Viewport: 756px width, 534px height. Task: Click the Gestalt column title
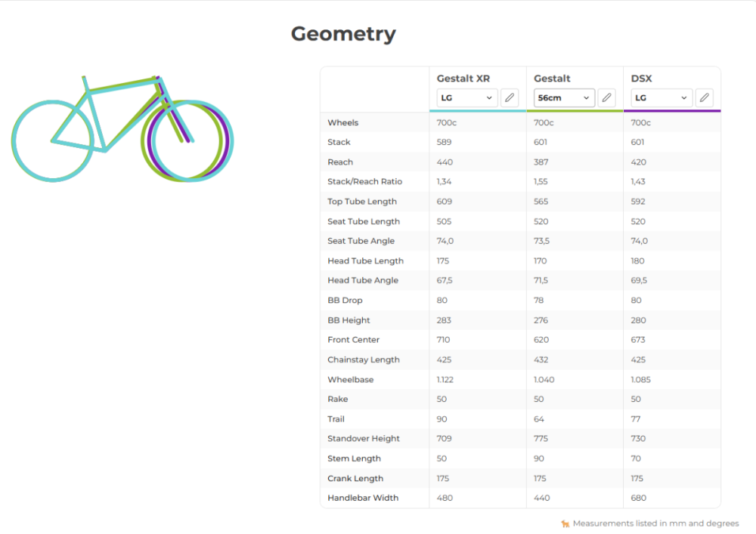552,79
